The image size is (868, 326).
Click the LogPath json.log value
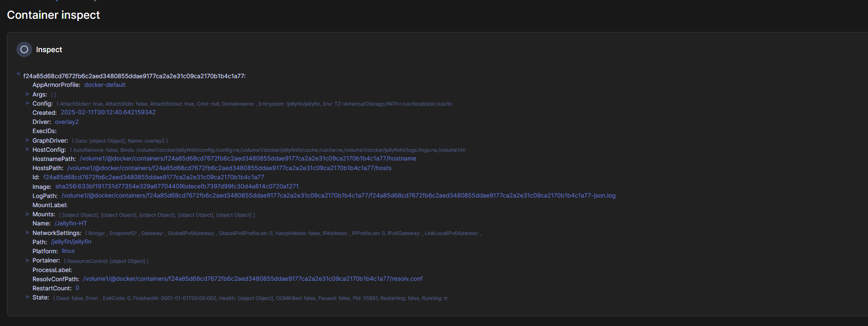coord(338,196)
